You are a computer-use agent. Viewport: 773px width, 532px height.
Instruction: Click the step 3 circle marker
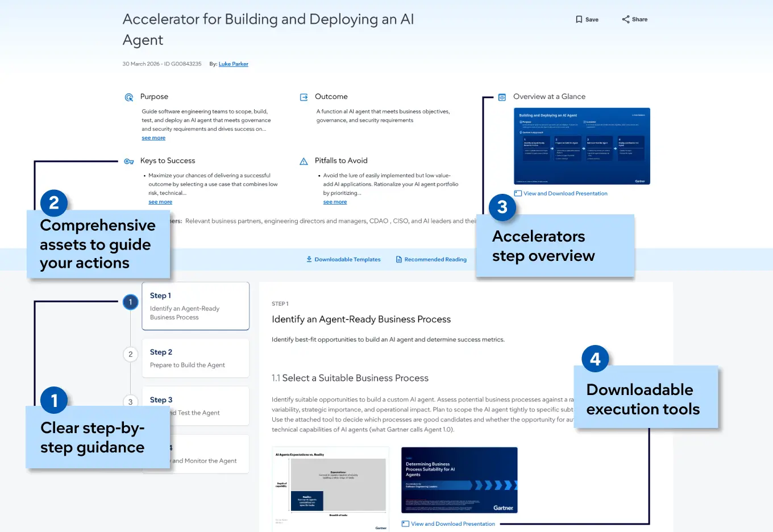[131, 402]
